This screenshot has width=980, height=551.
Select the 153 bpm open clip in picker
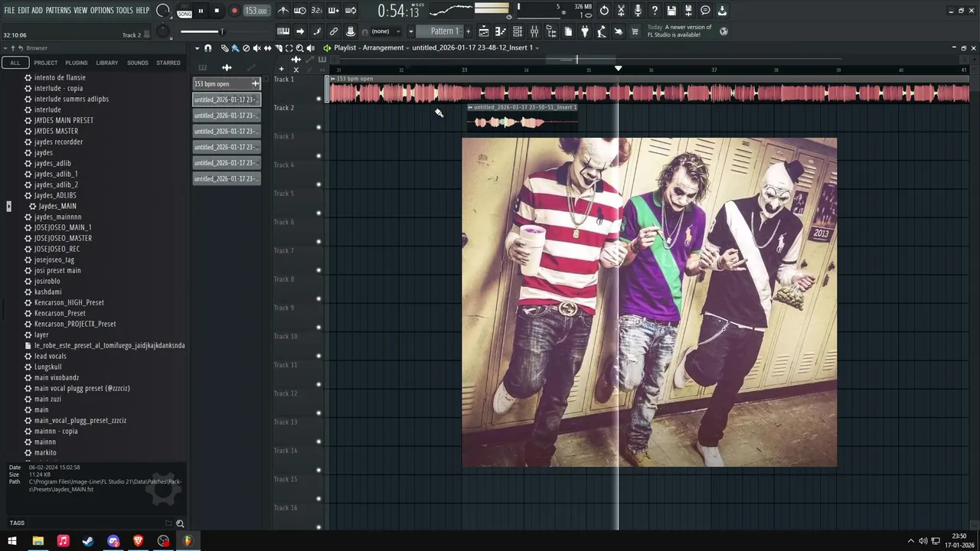(227, 83)
